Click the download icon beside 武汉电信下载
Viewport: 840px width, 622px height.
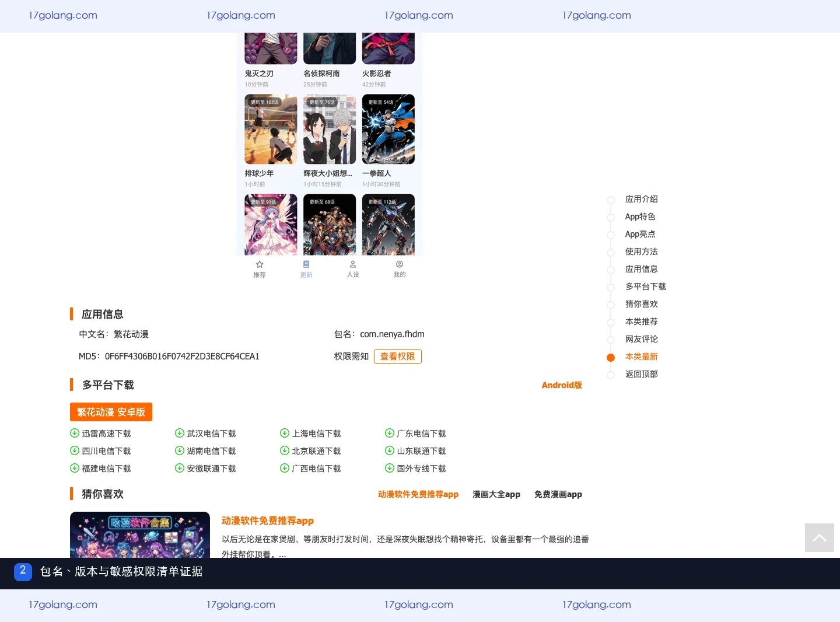(x=180, y=433)
